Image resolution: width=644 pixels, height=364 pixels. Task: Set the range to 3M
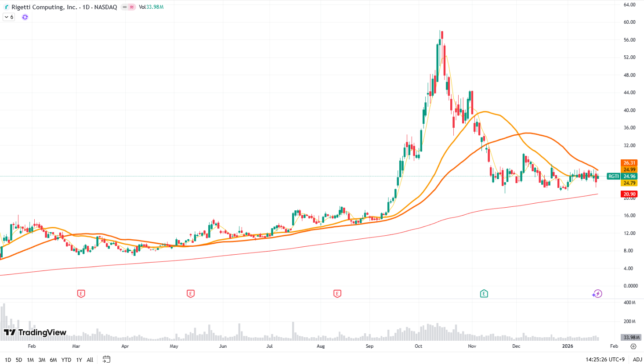tap(42, 360)
